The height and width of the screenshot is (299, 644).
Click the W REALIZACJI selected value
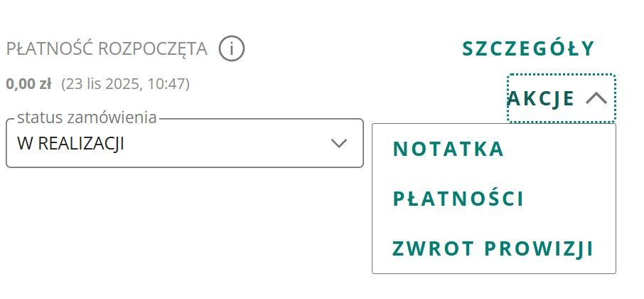pos(71,143)
